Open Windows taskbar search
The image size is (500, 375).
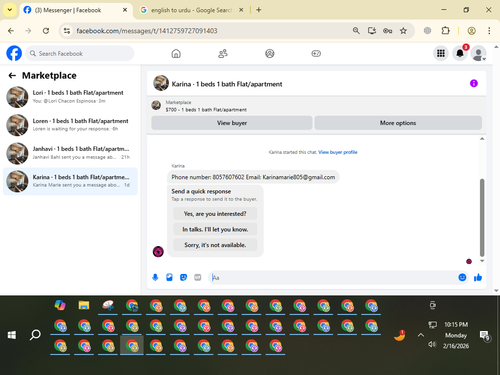click(x=35, y=335)
